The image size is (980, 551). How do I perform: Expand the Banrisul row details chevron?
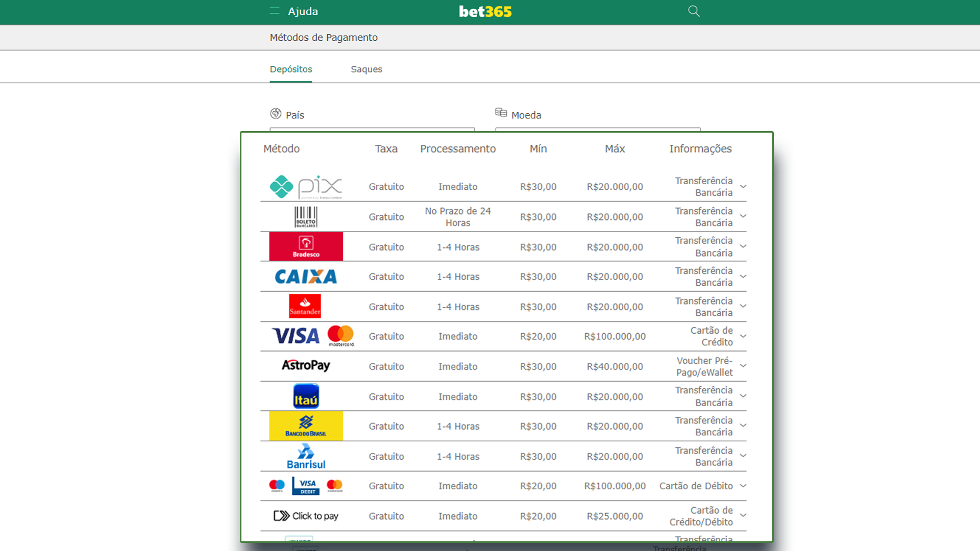(x=743, y=456)
